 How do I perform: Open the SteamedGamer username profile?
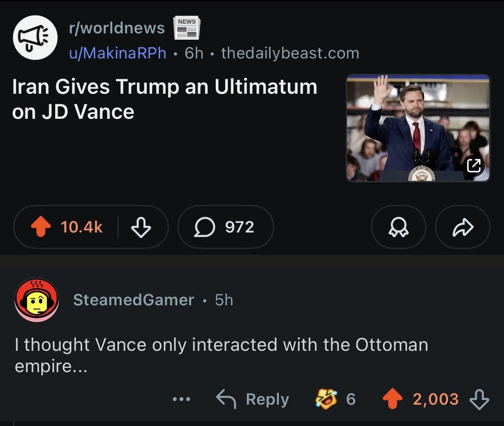tap(134, 300)
